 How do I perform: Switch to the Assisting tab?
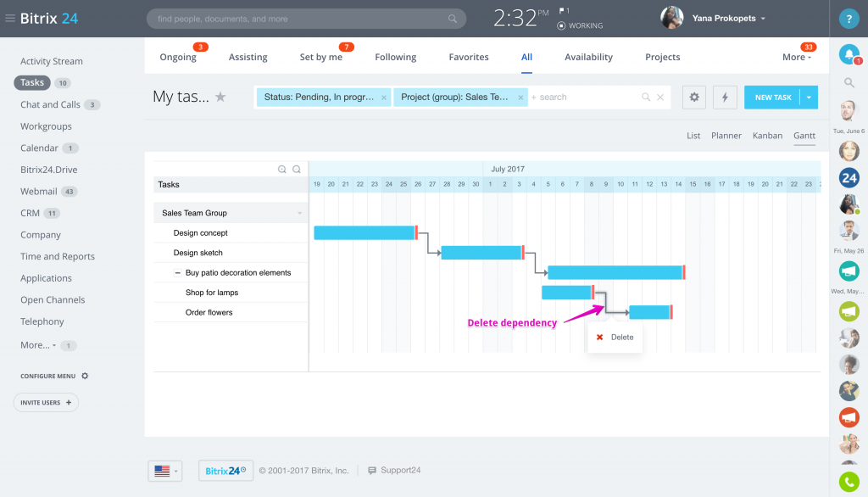point(248,57)
